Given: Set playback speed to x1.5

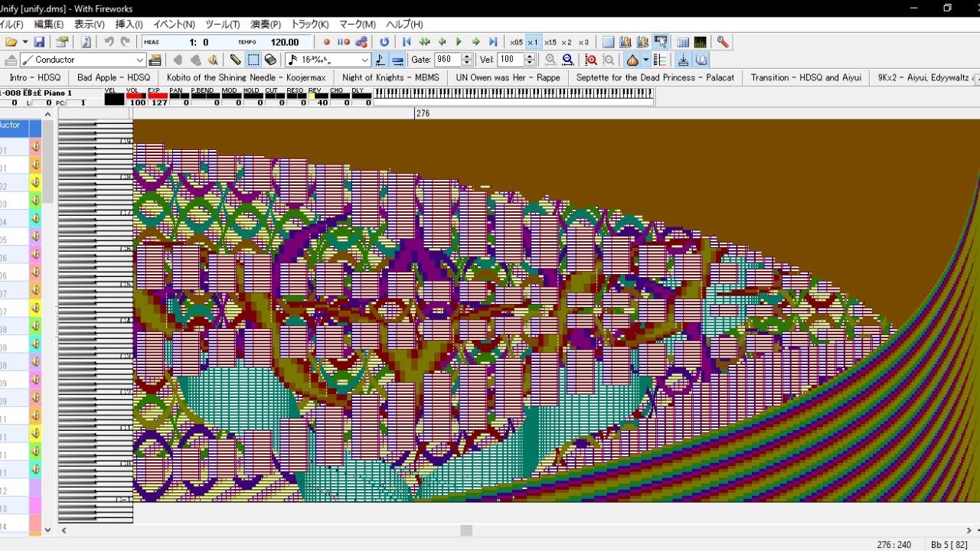Looking at the screenshot, I should 550,42.
